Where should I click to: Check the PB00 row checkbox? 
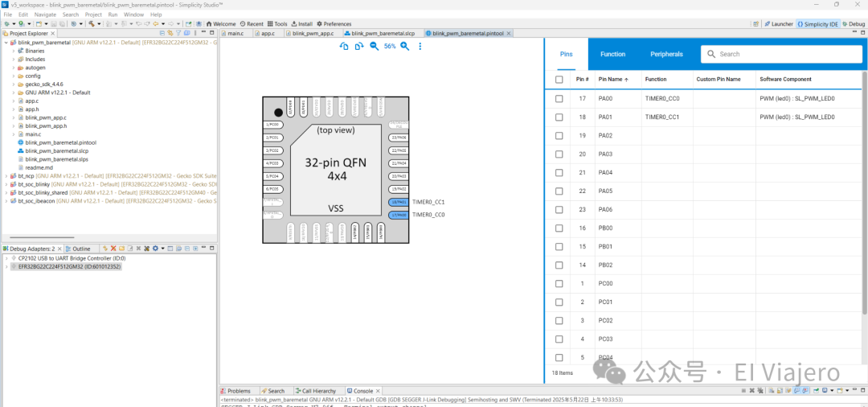click(x=559, y=228)
